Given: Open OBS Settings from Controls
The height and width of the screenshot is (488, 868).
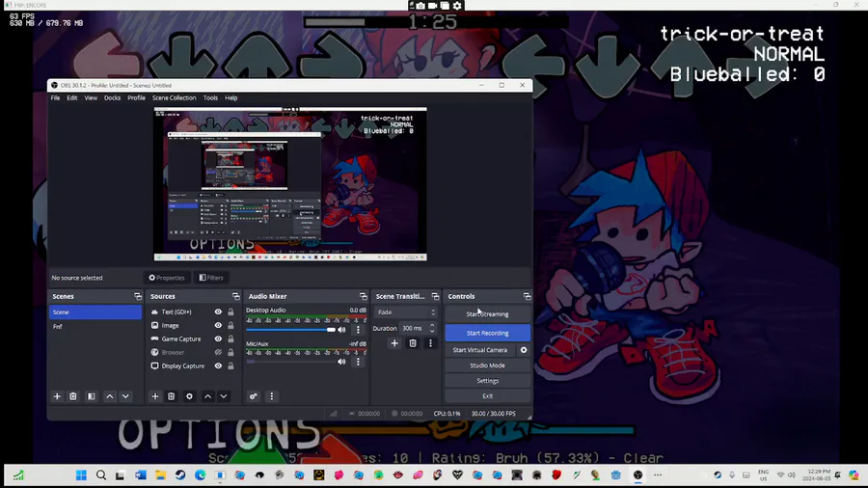Looking at the screenshot, I should (487, 381).
